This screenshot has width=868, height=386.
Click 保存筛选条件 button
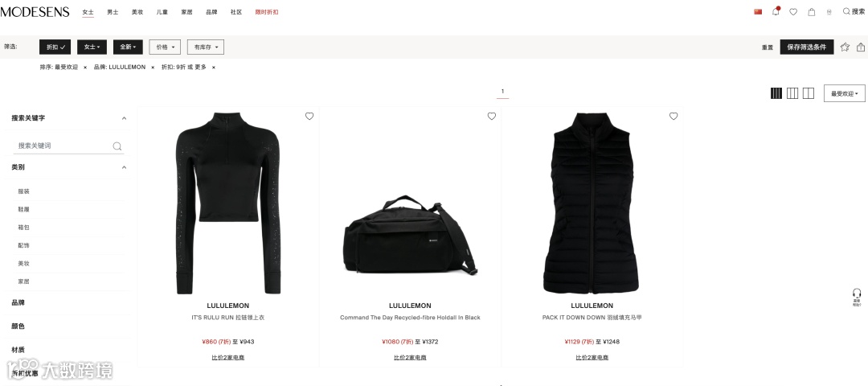(807, 47)
